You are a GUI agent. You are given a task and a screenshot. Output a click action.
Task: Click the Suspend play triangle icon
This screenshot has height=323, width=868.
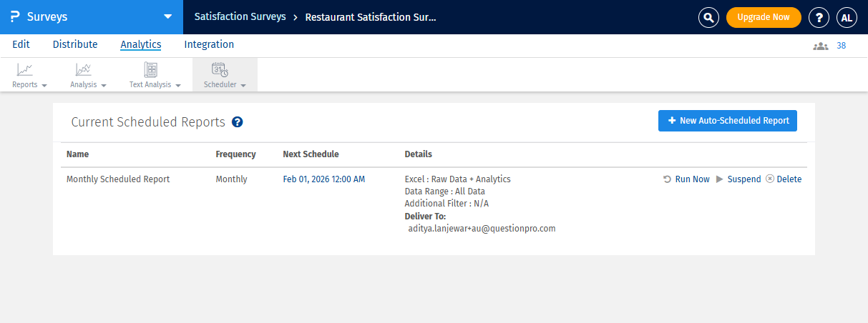coord(720,179)
